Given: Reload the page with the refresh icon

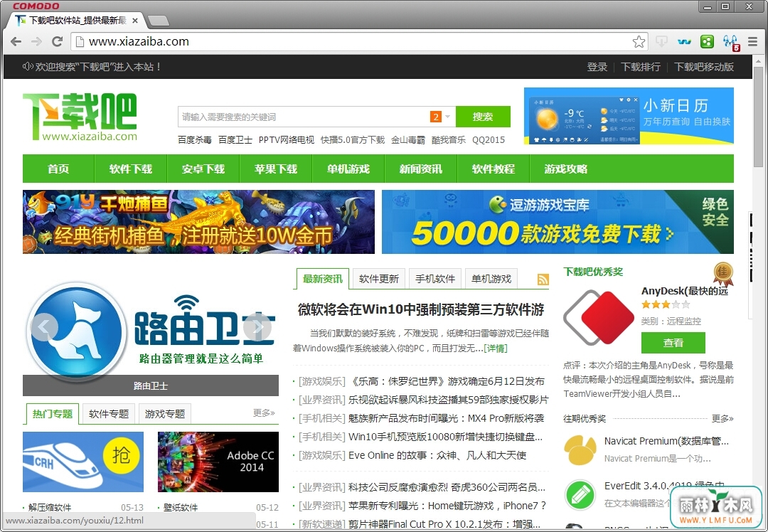Looking at the screenshot, I should [58, 42].
